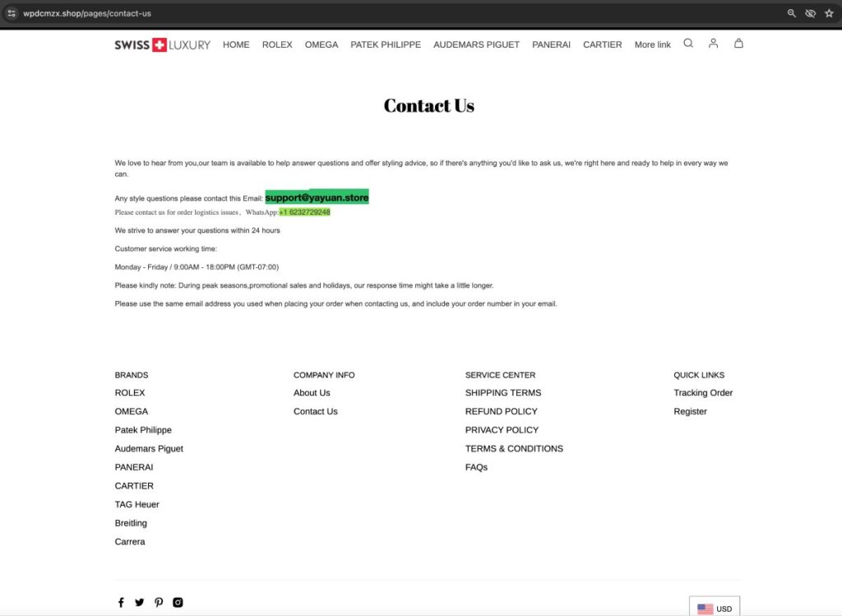Click the SWISS LUXURY logo
842x616 pixels.
[x=162, y=45]
